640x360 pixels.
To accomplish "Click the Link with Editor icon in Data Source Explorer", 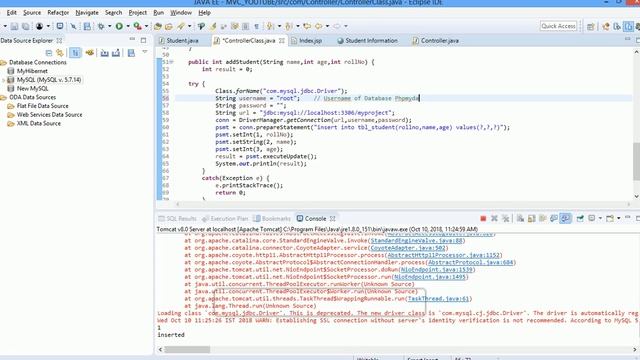I will [x=60, y=53].
